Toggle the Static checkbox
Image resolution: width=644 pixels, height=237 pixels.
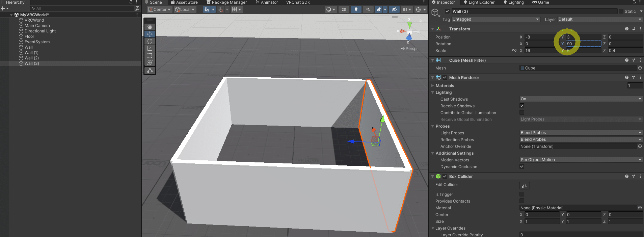[621, 11]
